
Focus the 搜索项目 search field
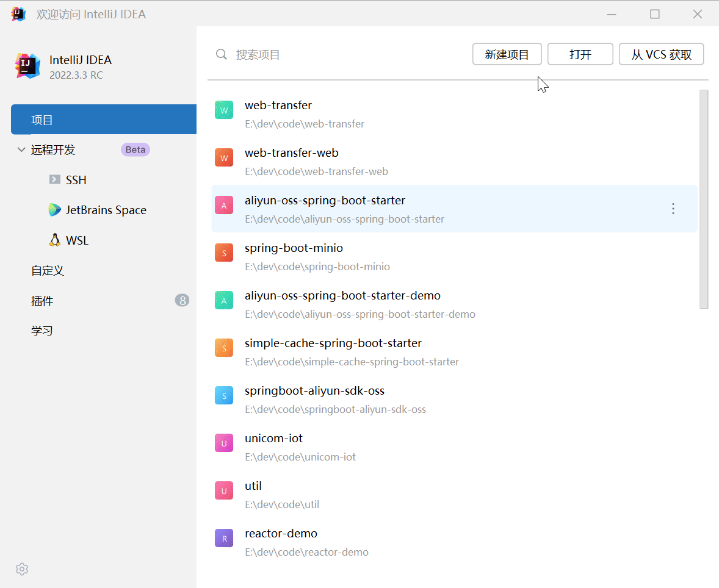(x=339, y=54)
